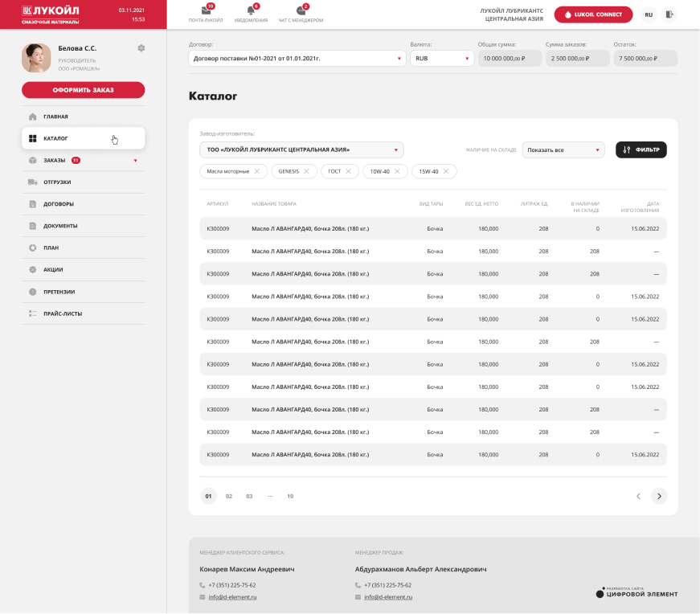Open Почта Лукойл mail icon
700x614 pixels.
click(x=206, y=11)
